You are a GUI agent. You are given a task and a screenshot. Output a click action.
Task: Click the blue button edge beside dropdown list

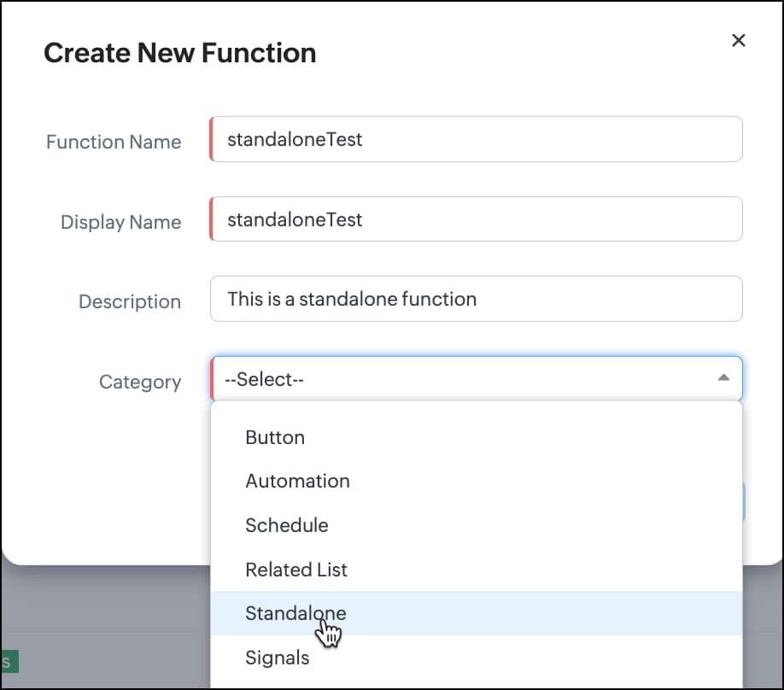[x=745, y=501]
